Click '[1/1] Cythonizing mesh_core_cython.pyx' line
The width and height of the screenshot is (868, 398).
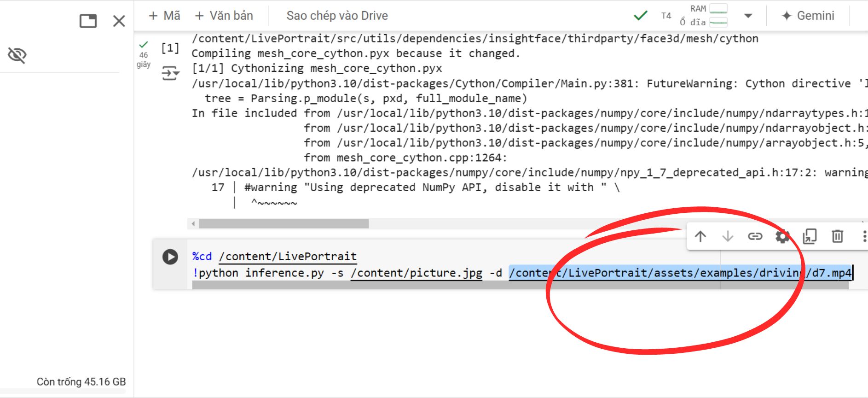[317, 68]
